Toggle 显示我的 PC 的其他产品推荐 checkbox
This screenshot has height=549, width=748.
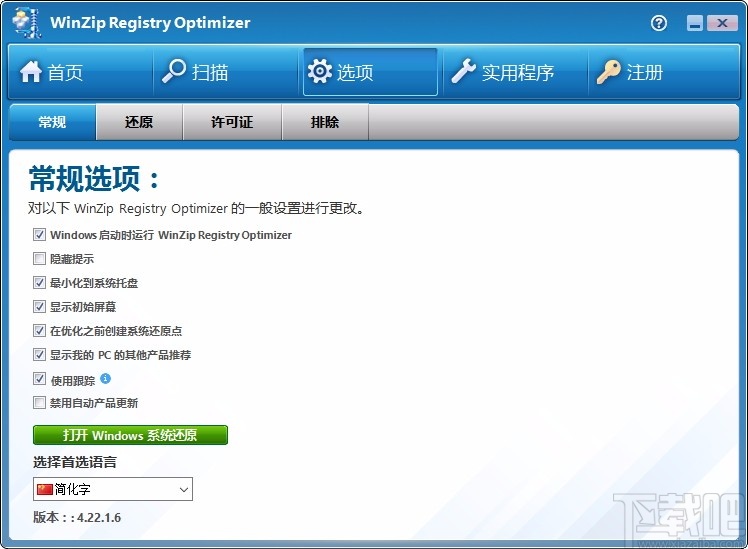coord(39,355)
